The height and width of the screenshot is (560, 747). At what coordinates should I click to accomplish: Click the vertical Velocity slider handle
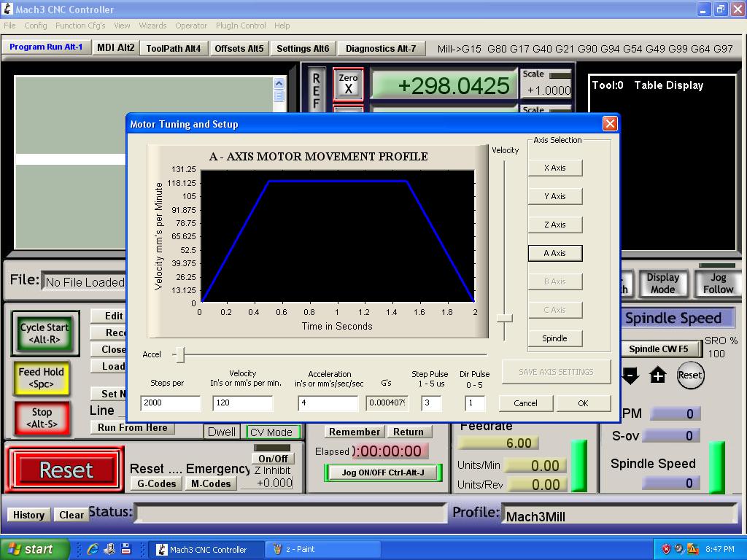[x=504, y=318]
